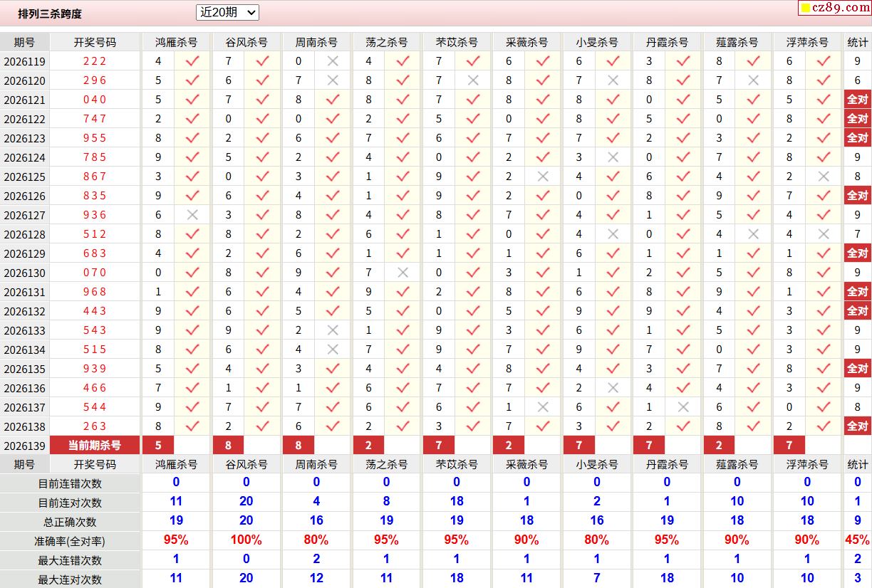The image size is (872, 588).
Task: Click the 全对 badge in row 2026138
Action: point(858,426)
